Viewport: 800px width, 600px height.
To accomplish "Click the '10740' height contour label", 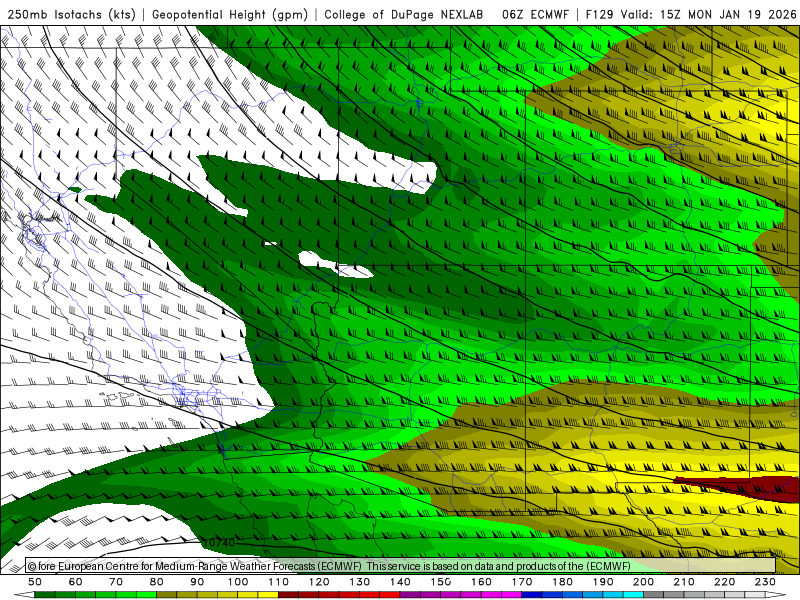I will (218, 542).
